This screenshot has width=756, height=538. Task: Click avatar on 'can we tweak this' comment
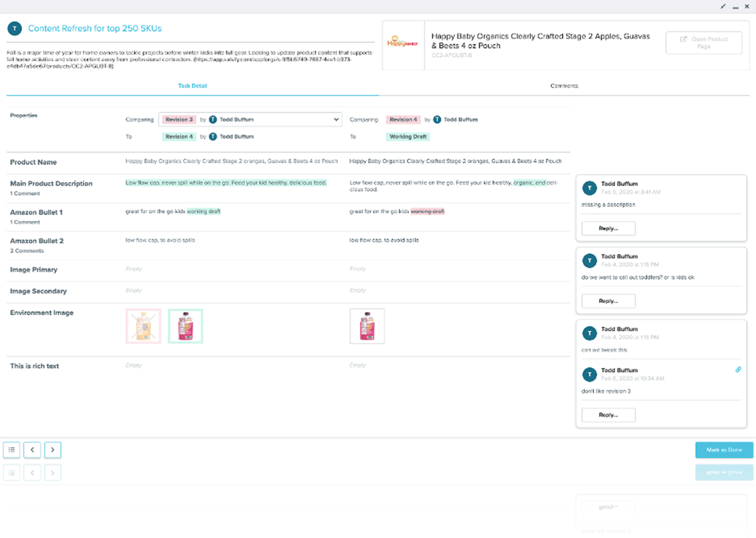pyautogui.click(x=590, y=333)
